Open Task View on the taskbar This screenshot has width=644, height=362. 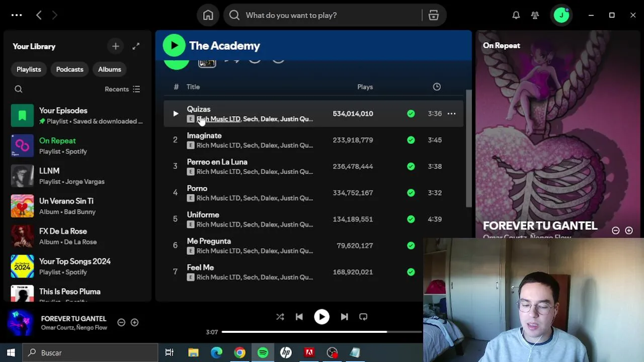[170, 353]
